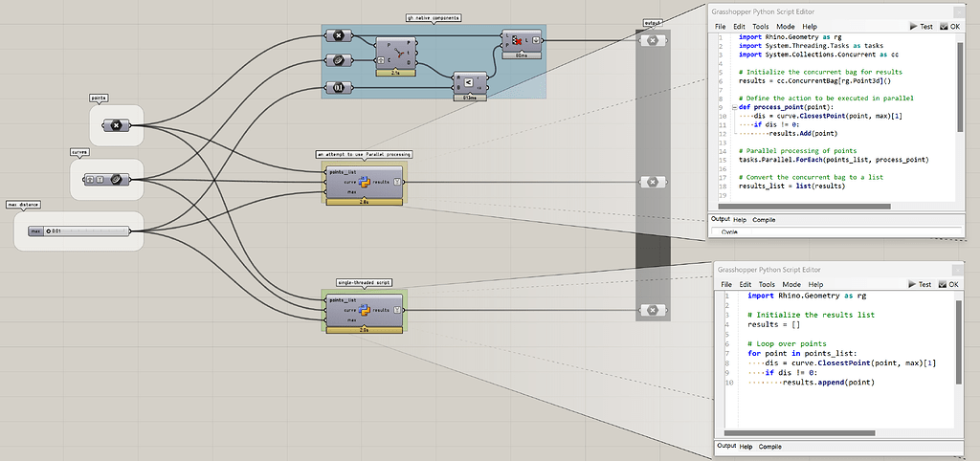The height and width of the screenshot is (461, 980).
Task: Select the Python icon in parallel script component
Action: tap(364, 182)
